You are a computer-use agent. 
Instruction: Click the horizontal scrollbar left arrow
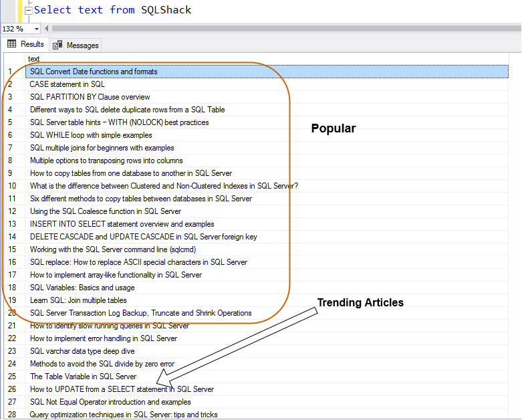(47, 29)
